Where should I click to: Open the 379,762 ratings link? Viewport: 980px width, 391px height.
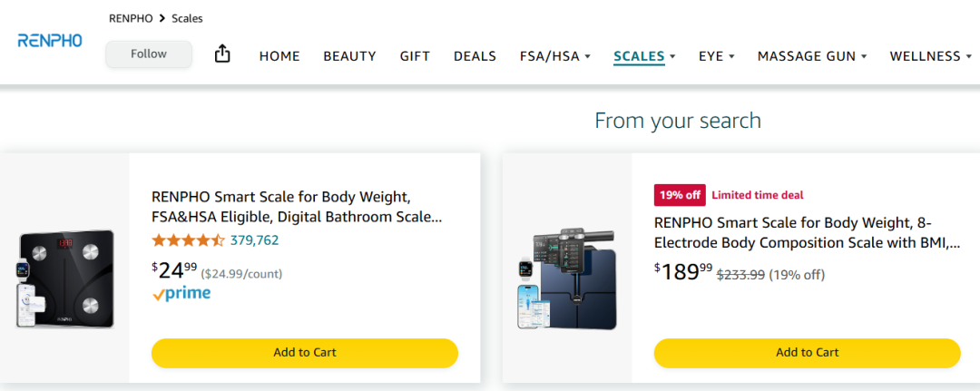[x=254, y=240]
